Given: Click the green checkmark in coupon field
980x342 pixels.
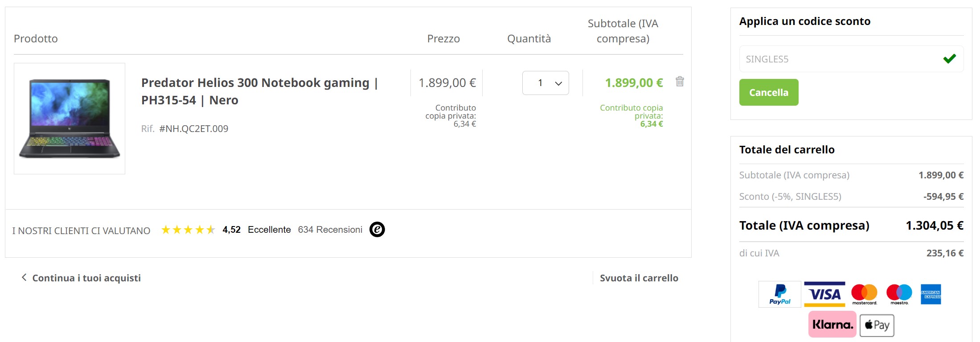Looking at the screenshot, I should pyautogui.click(x=949, y=59).
